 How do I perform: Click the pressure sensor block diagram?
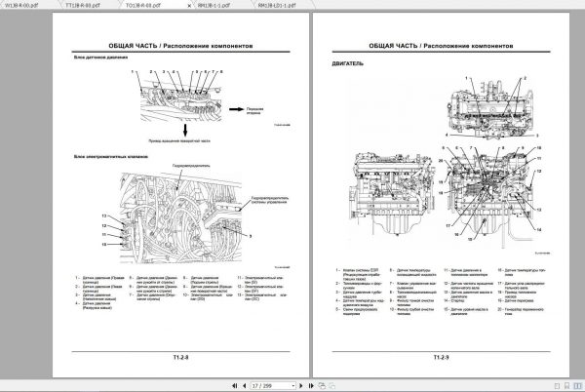coord(181,102)
